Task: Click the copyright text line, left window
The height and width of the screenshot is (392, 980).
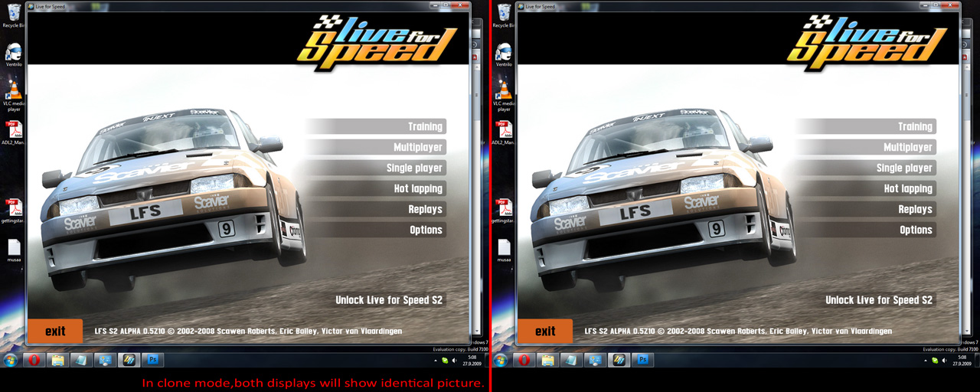Action: 248,332
